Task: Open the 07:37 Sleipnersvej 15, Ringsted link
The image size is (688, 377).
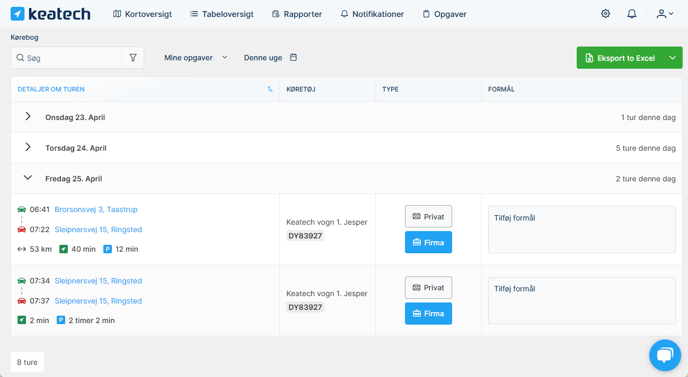Action: (98, 301)
